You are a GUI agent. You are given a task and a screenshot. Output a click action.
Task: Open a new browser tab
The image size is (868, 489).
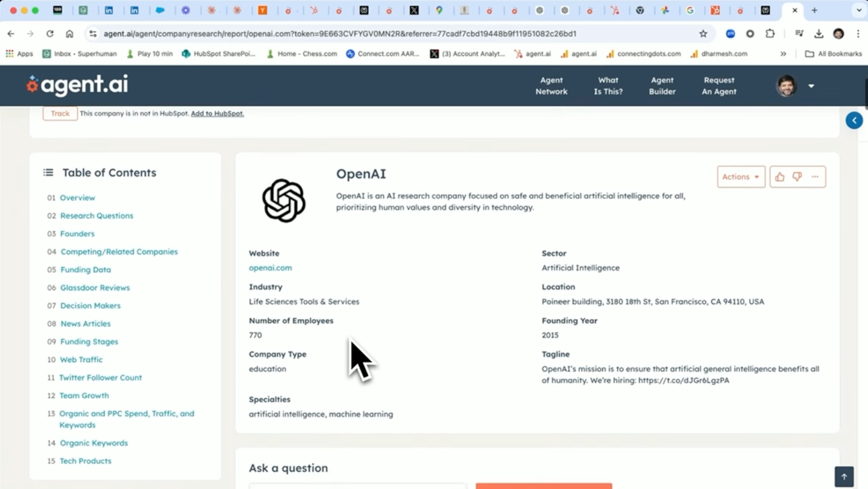(814, 10)
